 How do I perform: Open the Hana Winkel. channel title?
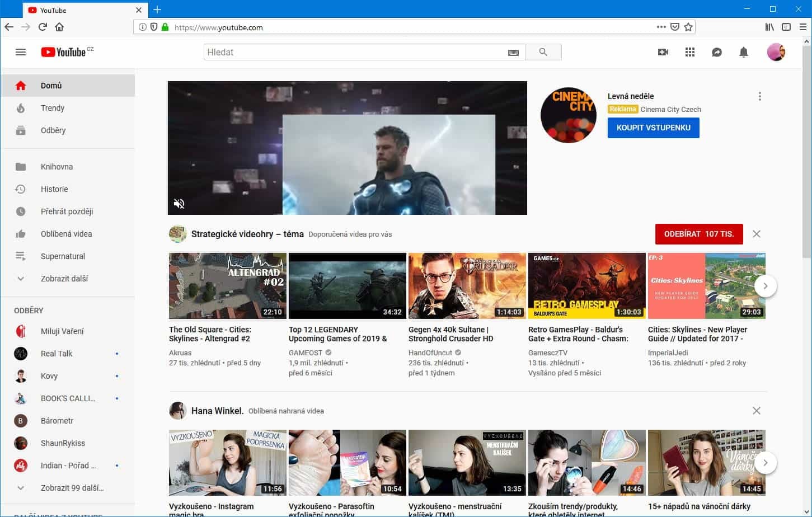click(x=218, y=411)
